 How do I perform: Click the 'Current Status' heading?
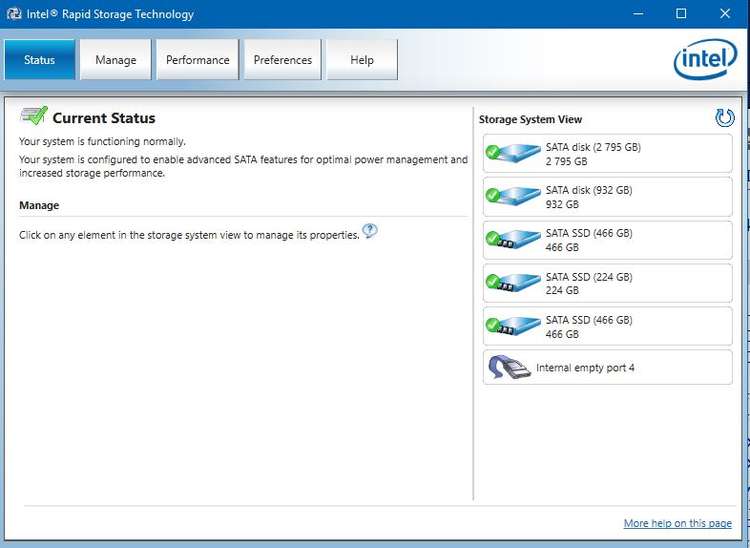104,118
